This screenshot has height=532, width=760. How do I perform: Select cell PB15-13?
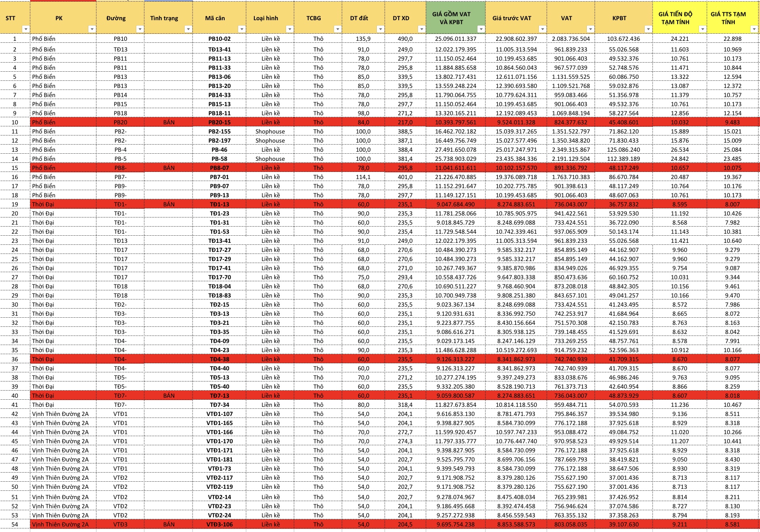point(220,104)
